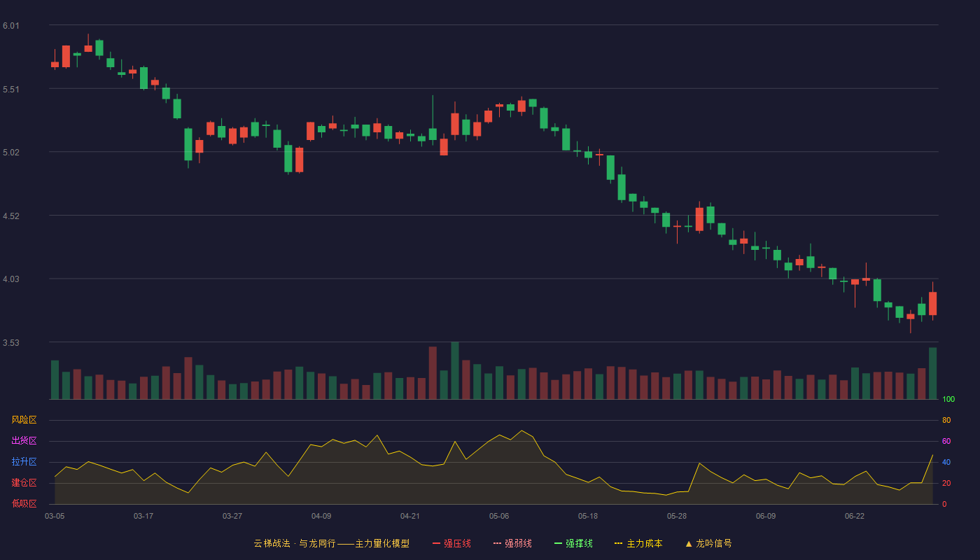Click the blue 40 indicator axis value
Image resolution: width=980 pixels, height=560 pixels.
coord(946,463)
